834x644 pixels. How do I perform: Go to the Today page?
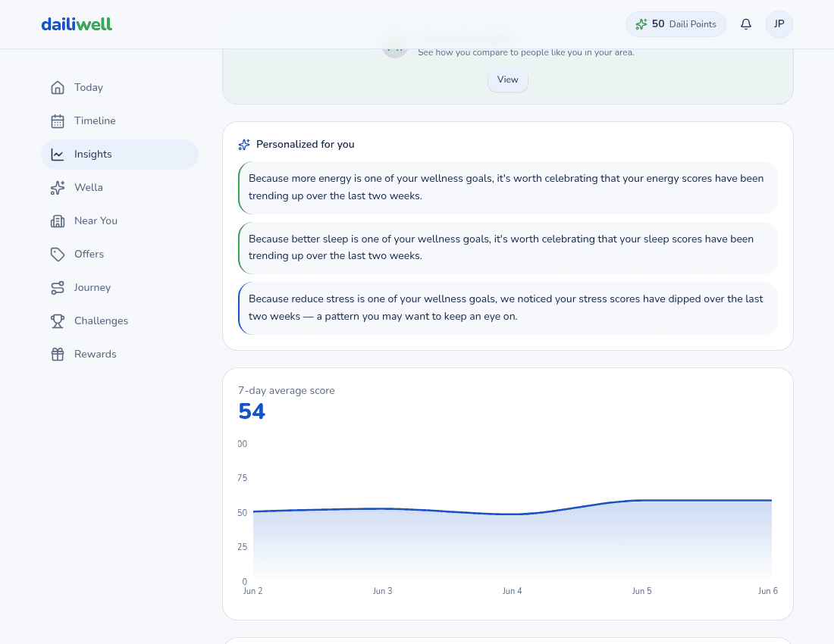[120, 87]
